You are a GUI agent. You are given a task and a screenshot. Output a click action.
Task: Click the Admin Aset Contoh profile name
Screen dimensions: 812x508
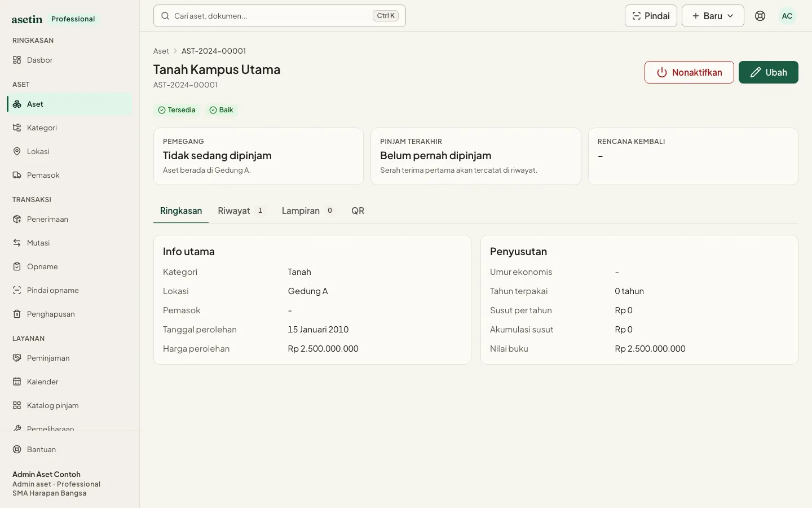46,475
